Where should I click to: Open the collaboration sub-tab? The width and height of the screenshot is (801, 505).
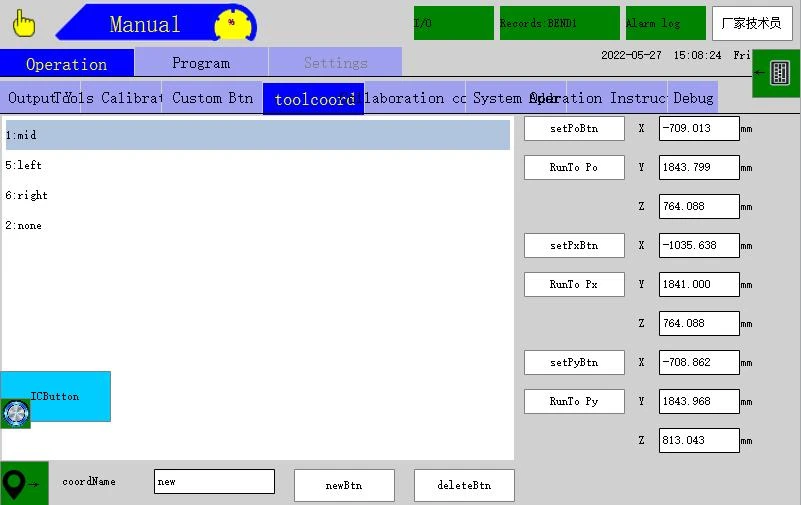[x=414, y=97]
